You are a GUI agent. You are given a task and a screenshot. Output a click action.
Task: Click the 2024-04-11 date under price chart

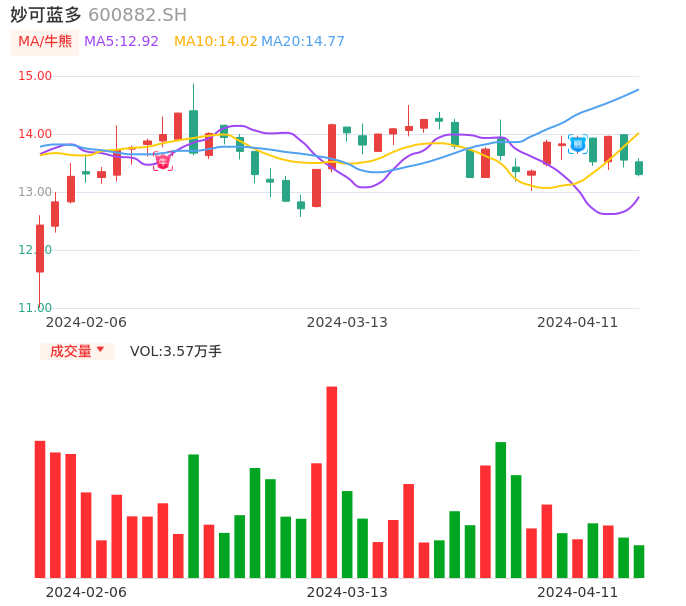[x=578, y=322]
